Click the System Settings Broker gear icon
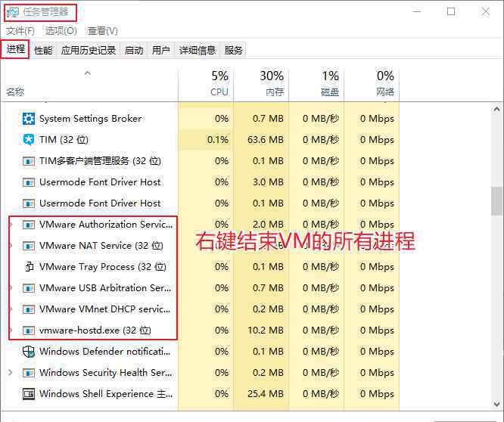This screenshot has height=422, width=504. 29,119
